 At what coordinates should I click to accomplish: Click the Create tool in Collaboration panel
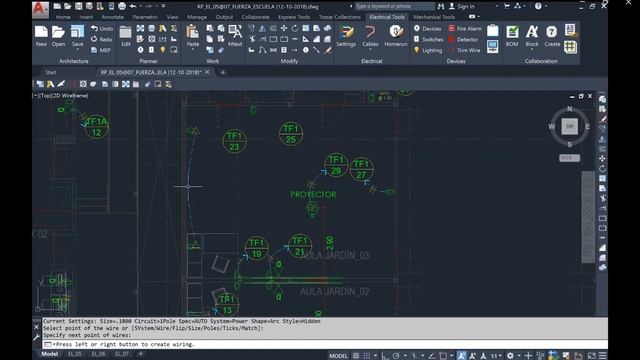[552, 36]
